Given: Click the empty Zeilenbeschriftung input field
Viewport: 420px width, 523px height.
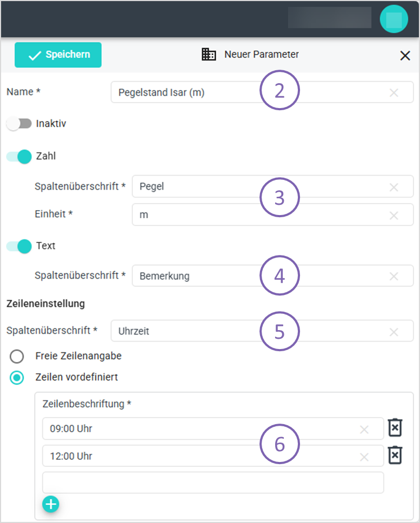Looking at the screenshot, I should (x=213, y=482).
